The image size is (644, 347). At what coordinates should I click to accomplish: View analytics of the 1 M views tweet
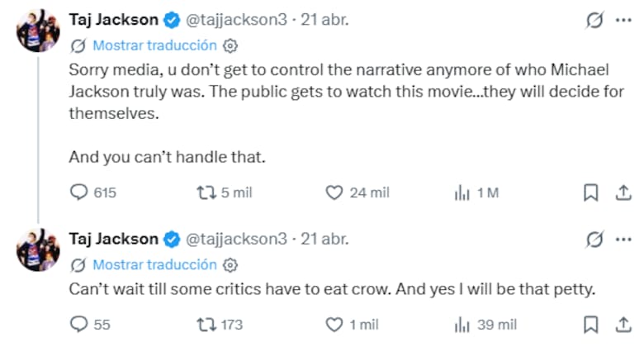[x=462, y=193]
